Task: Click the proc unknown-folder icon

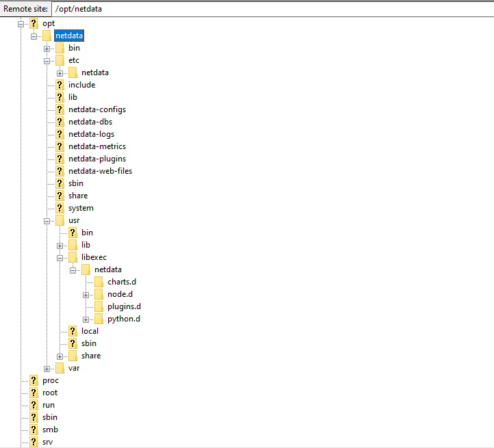Action: point(34,380)
